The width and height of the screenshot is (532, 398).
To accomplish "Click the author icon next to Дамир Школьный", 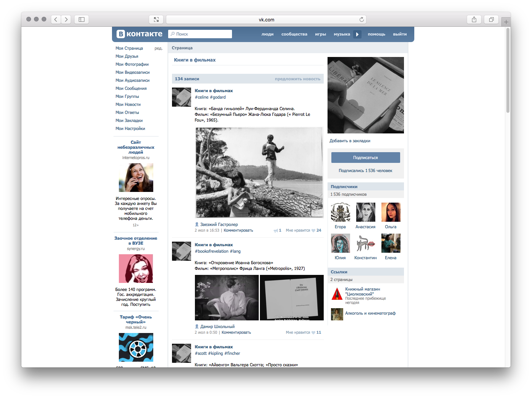I will point(197,327).
